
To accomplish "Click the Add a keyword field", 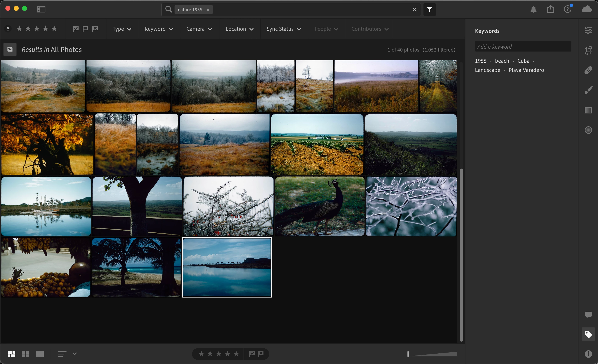I will [x=523, y=47].
